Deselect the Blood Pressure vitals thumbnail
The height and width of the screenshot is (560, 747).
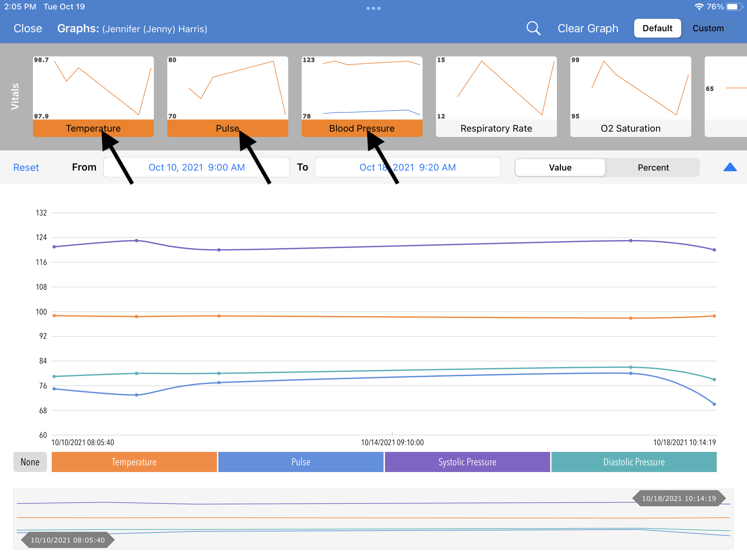point(362,97)
